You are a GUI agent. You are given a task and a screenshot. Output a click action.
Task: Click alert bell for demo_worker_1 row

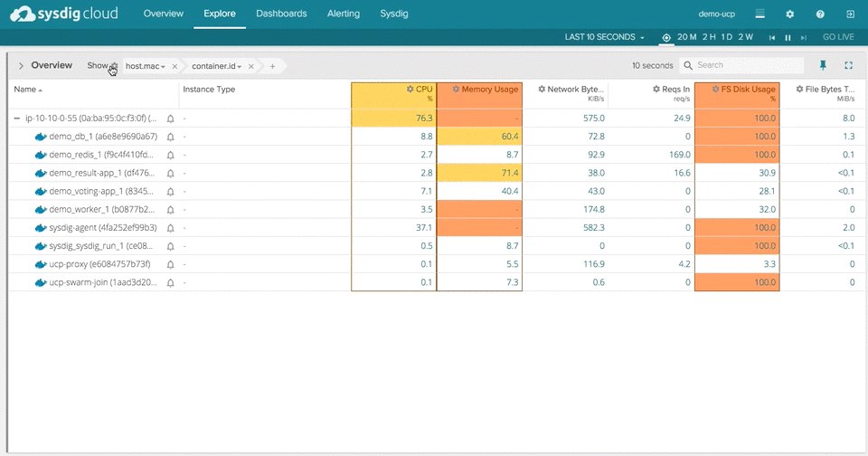[171, 210]
